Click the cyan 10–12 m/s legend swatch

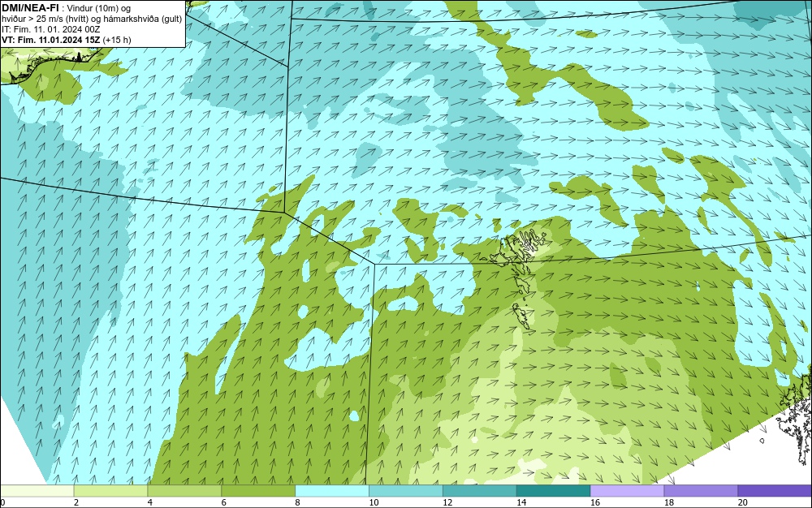tap(406, 491)
